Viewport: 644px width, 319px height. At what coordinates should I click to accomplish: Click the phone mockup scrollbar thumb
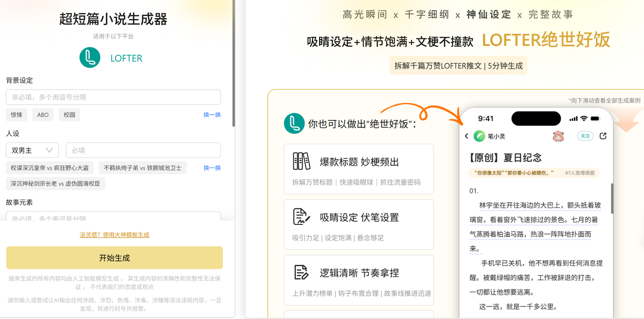click(x=612, y=198)
